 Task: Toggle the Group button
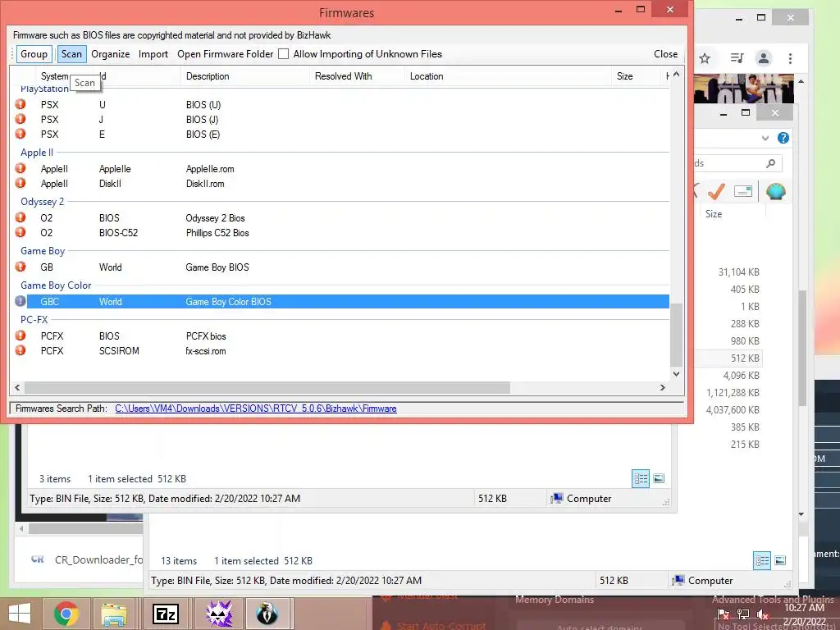(34, 53)
